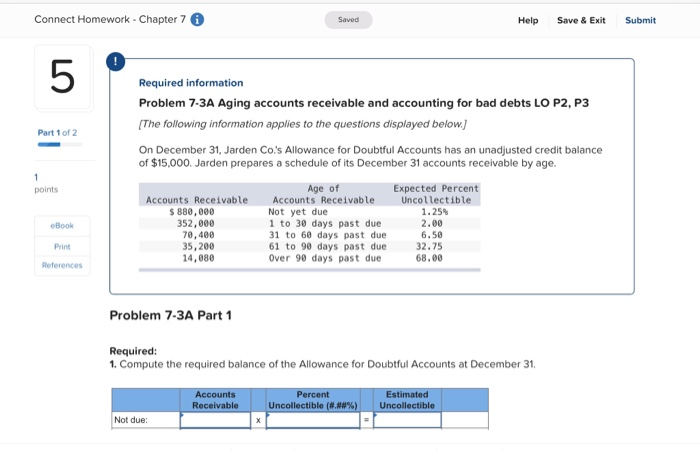Click '31 to 60 days past due' row
Image resolution: width=700 pixels, height=452 pixels.
click(x=327, y=235)
